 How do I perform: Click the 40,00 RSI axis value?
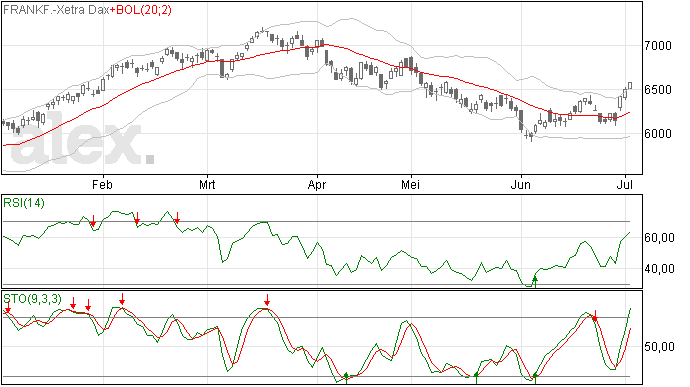659,269
